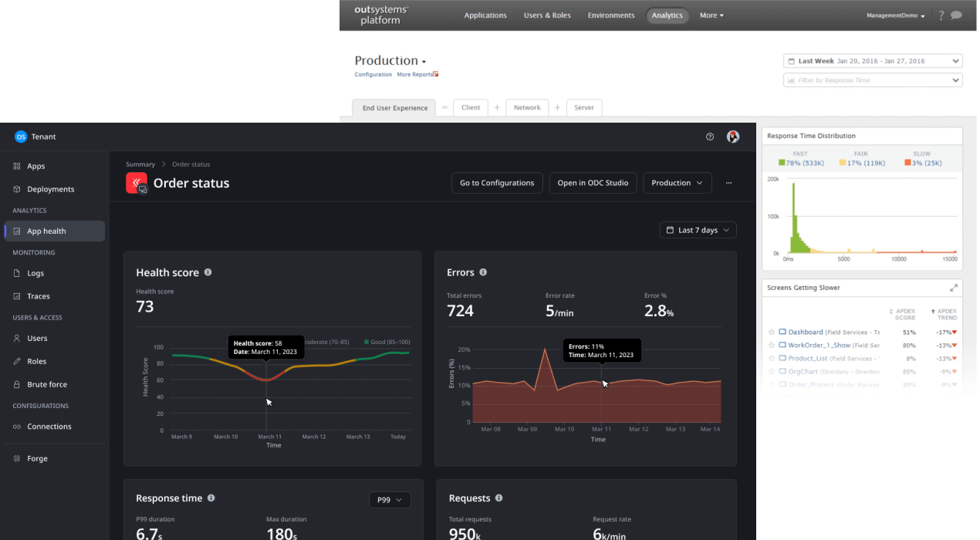This screenshot has height=540, width=980.
Task: Click the Roles pencil icon
Action: pos(18,361)
